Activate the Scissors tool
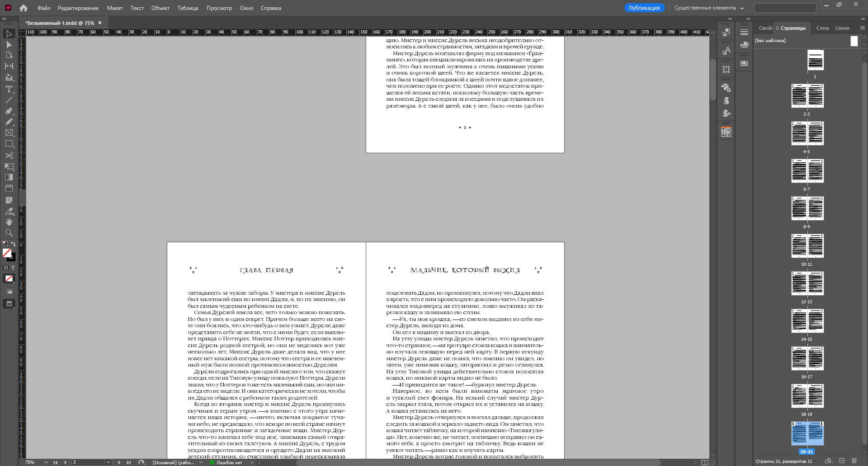Viewport: 868px width, 466px height. point(9,155)
